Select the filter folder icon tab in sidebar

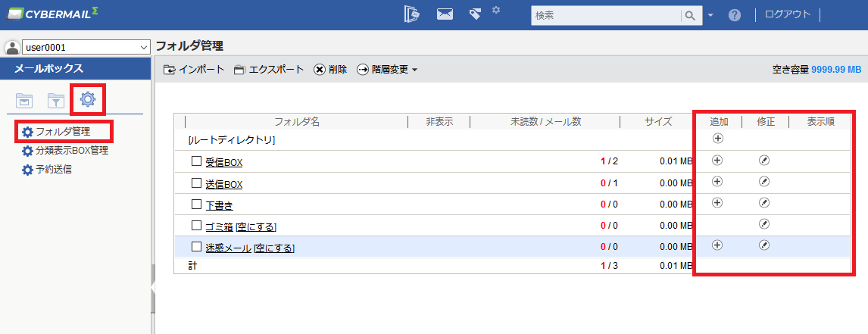click(x=56, y=100)
